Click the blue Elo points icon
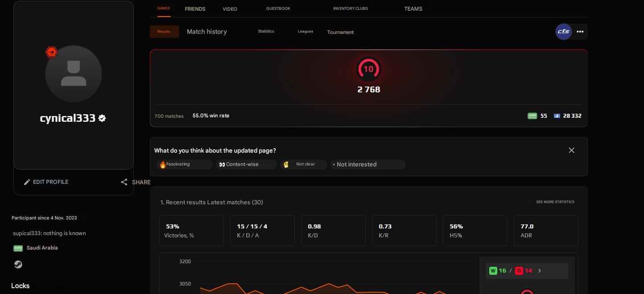 [x=557, y=116]
